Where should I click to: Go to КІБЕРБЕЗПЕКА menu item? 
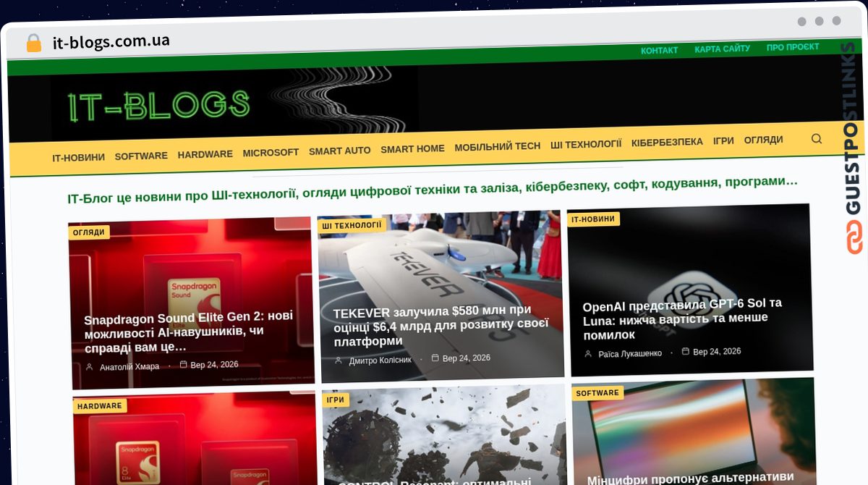pyautogui.click(x=667, y=143)
